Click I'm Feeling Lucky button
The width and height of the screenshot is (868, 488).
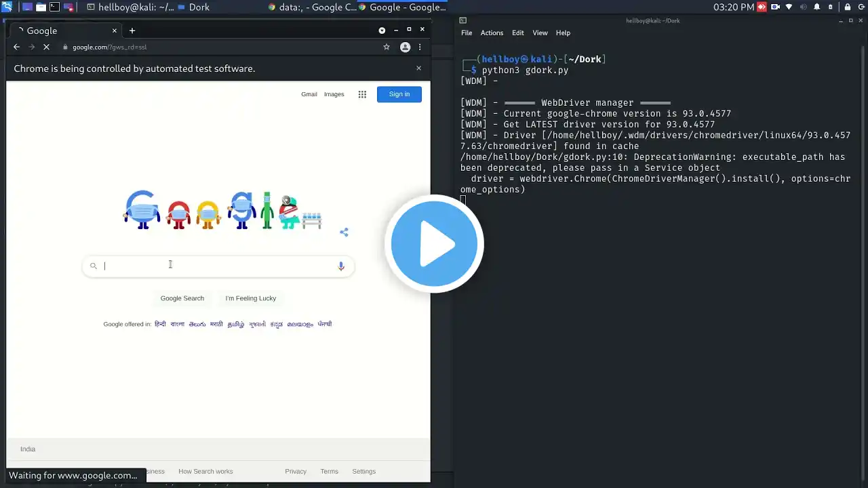pyautogui.click(x=251, y=298)
